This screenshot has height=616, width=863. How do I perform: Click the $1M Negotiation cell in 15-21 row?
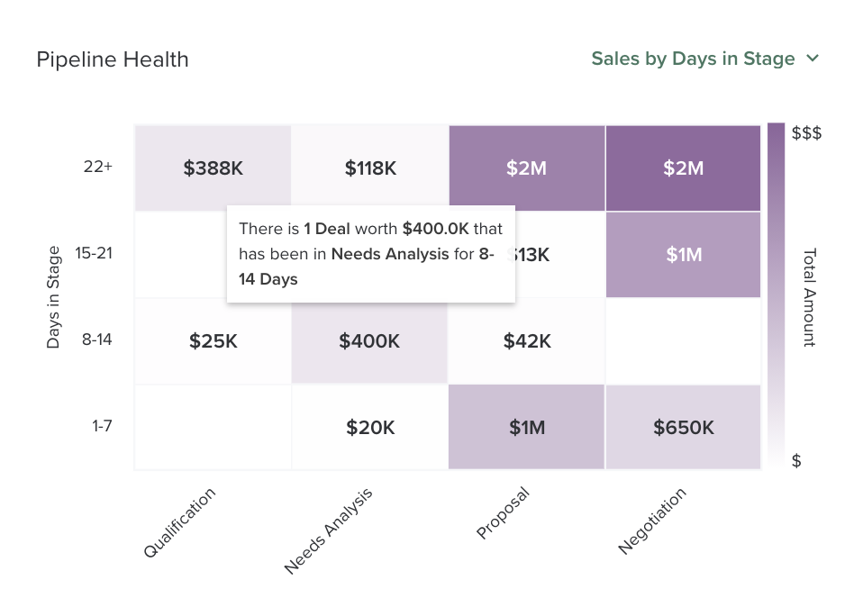coord(683,254)
